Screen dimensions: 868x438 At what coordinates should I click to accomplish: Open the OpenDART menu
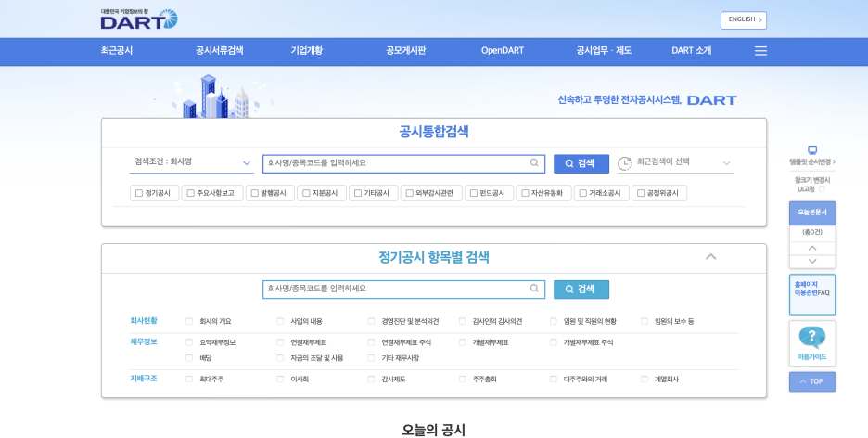[502, 50]
